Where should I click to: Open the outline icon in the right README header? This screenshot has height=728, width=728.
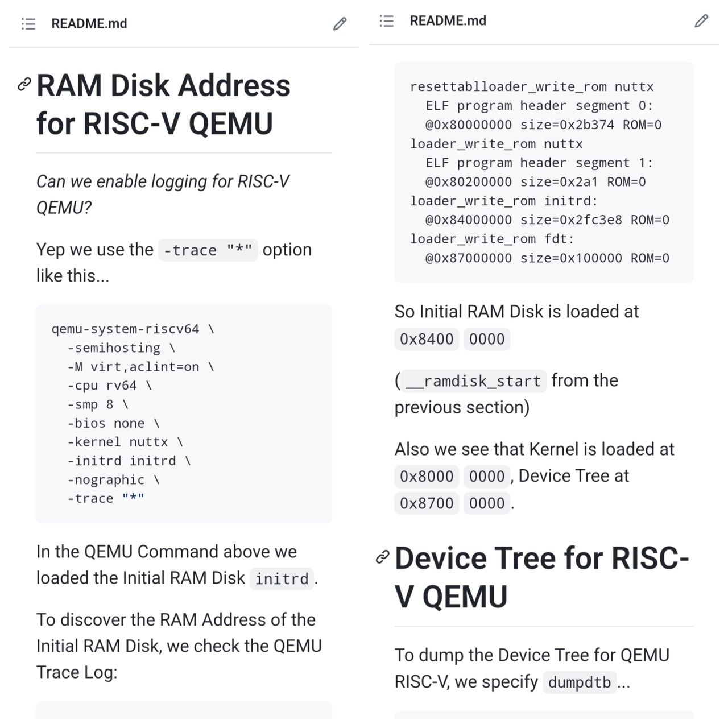point(387,21)
